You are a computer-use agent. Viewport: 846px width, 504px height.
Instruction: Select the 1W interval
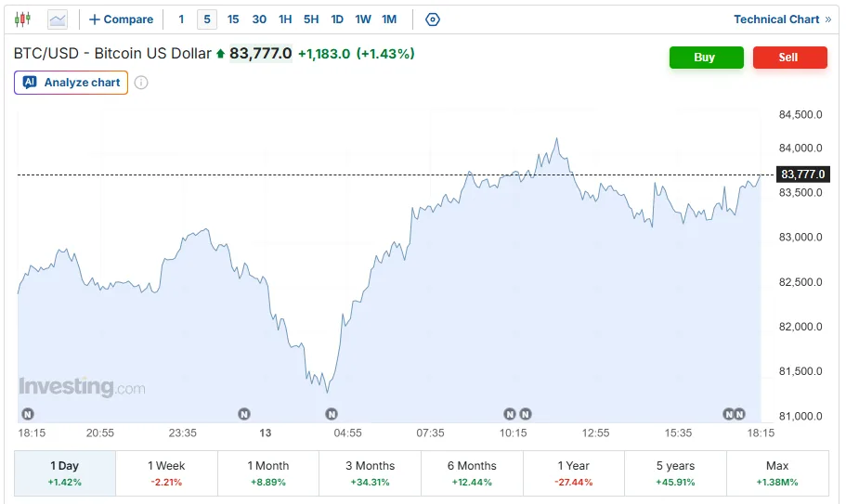(x=363, y=19)
